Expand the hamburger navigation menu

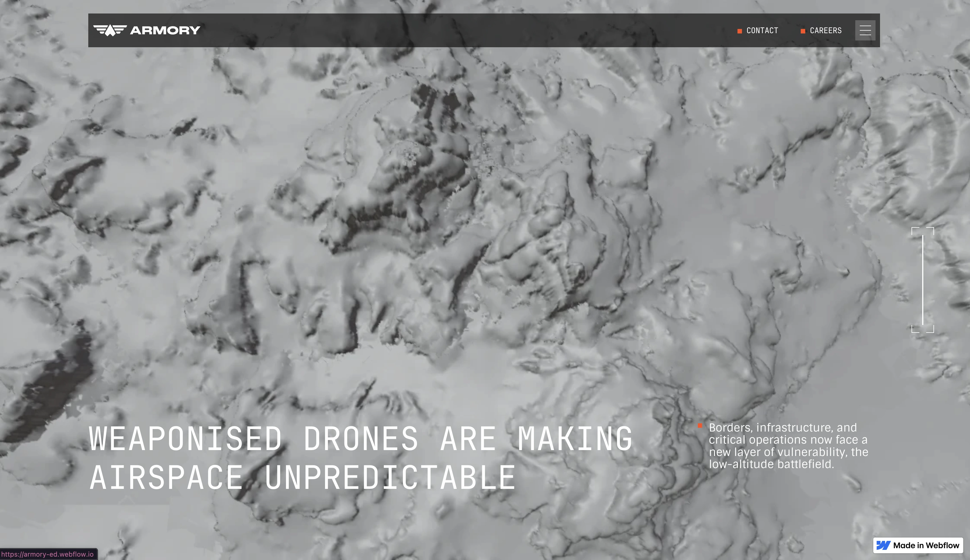click(865, 30)
